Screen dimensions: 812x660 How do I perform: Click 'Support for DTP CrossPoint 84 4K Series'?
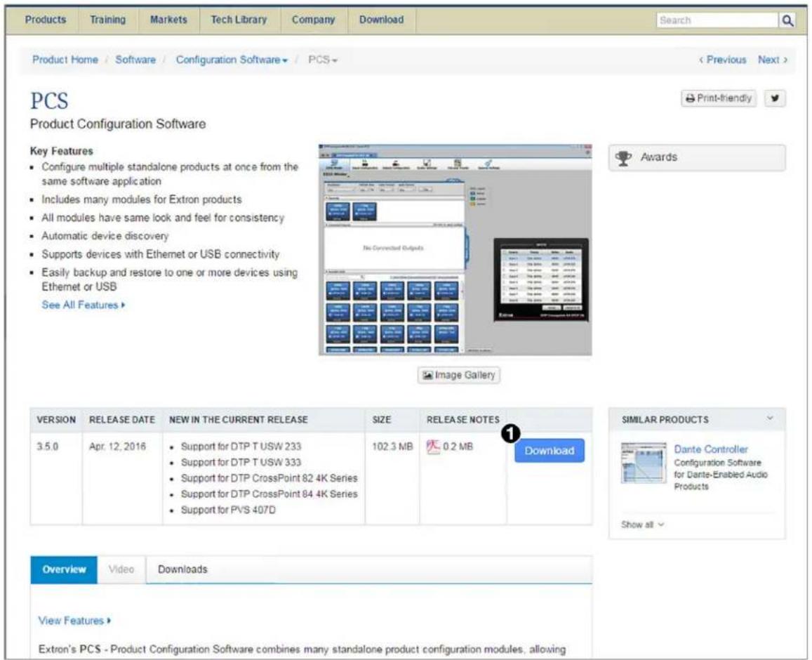269,494
